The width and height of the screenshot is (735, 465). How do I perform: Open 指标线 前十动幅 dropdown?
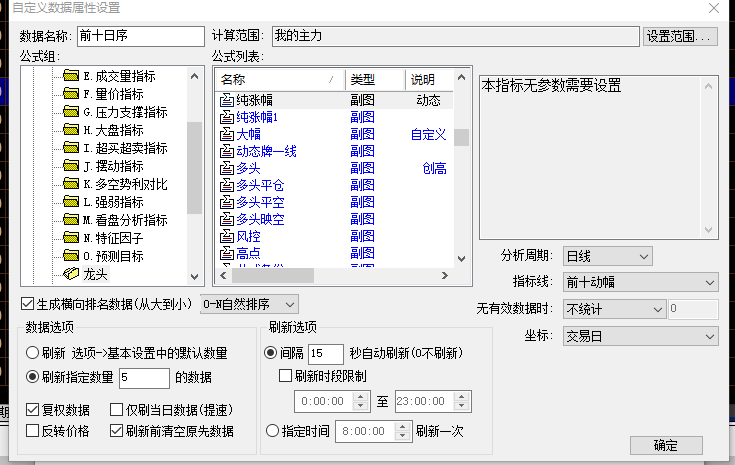click(x=640, y=282)
